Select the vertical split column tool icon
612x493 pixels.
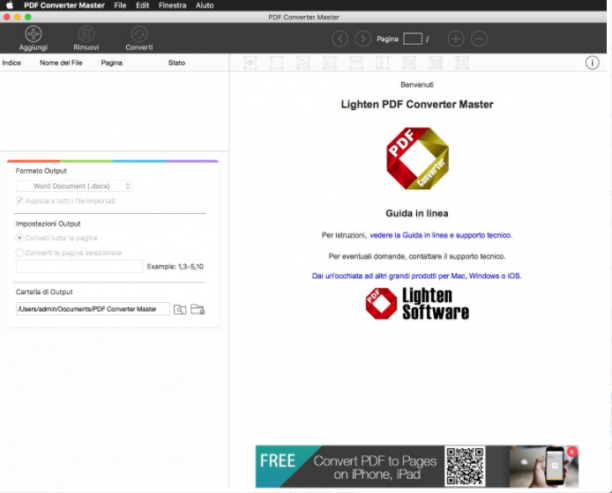382,62
